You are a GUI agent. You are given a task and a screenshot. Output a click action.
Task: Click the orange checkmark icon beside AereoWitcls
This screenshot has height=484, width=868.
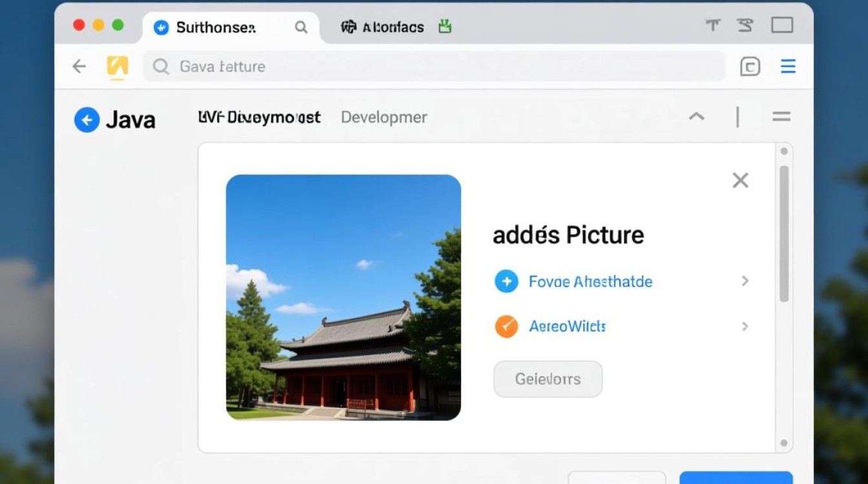507,327
